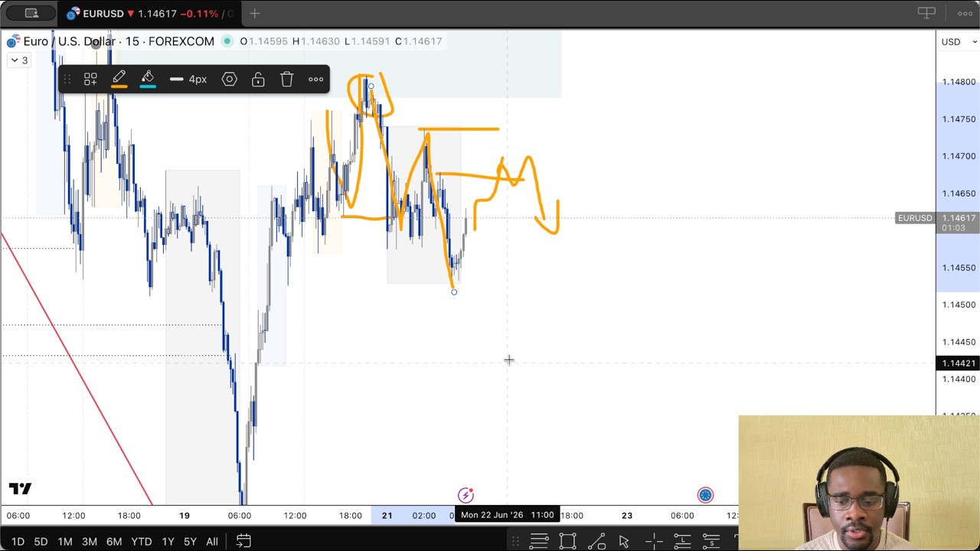Open more options in the drawing toolbar
980x551 pixels.
click(x=315, y=79)
